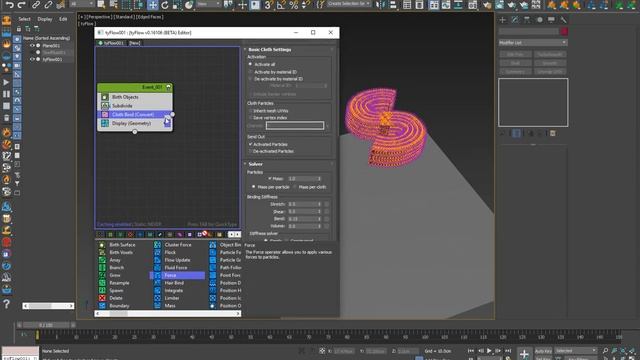Screen dimensions: 640x360
Task: Click the Channels input field
Action: (295, 126)
